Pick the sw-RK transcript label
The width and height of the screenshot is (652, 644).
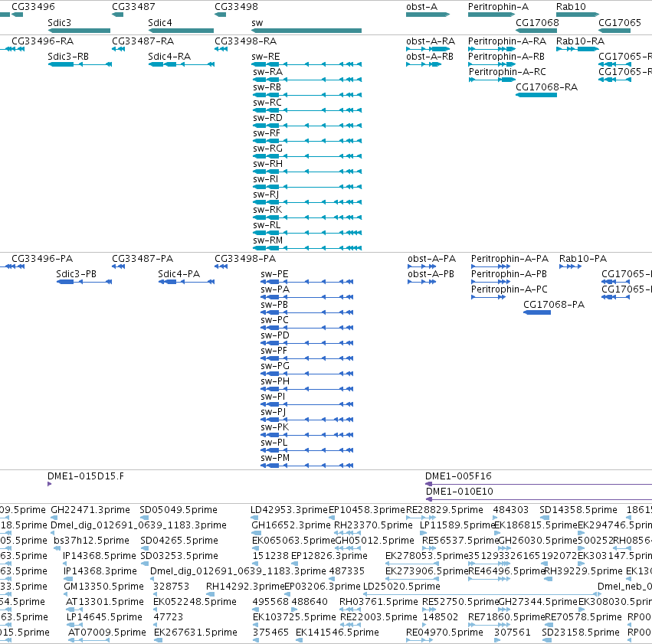point(267,210)
